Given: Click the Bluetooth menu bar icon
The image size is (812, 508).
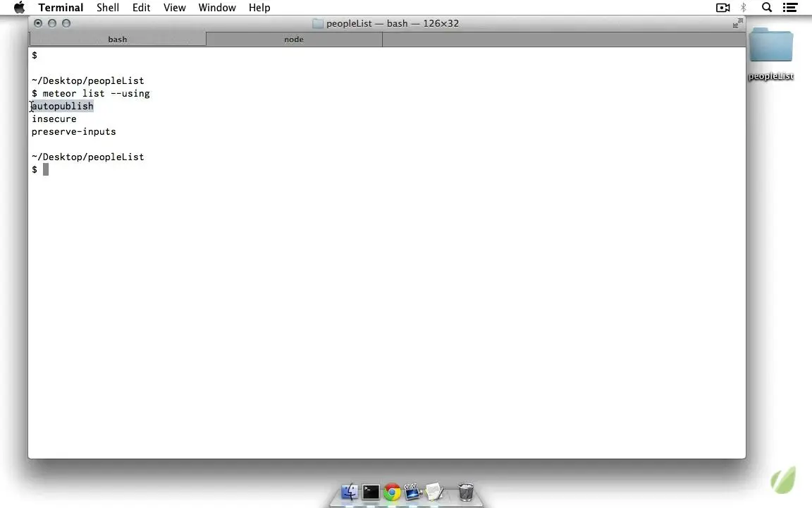Looking at the screenshot, I should [x=744, y=7].
